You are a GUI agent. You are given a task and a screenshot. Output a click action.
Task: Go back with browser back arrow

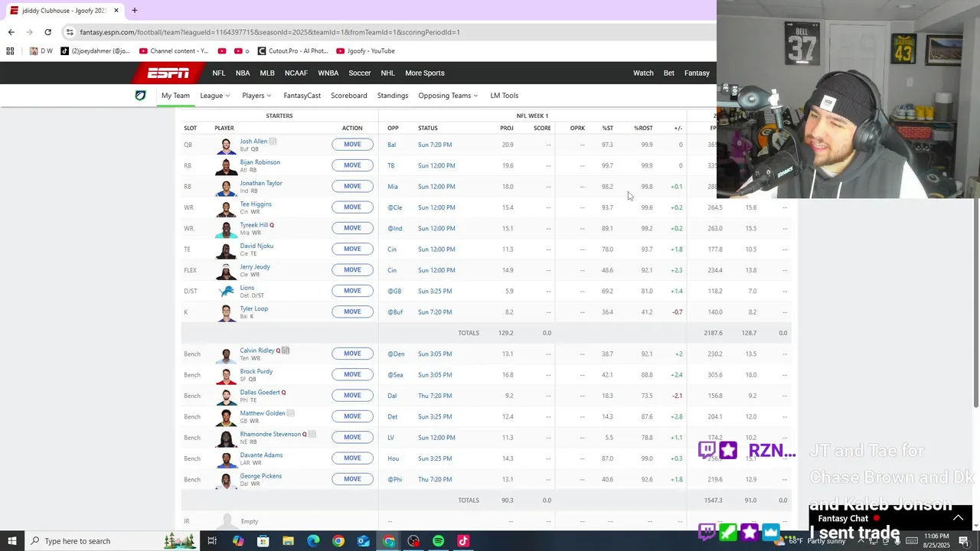coord(11,32)
